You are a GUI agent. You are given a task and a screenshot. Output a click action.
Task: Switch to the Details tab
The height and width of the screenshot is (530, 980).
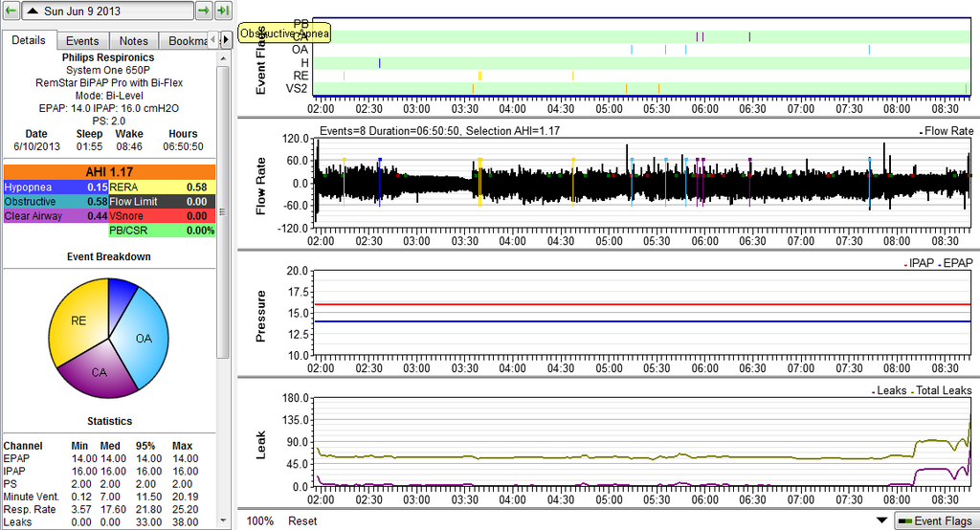29,40
